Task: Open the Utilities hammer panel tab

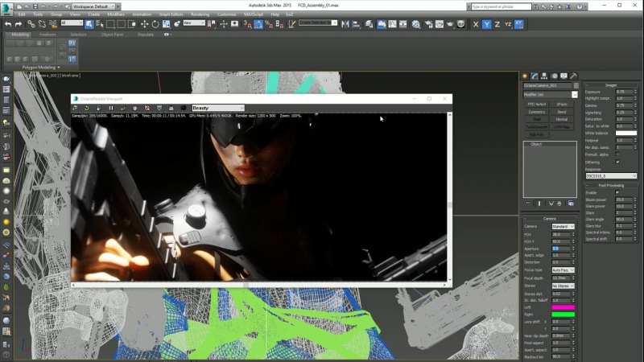Action: click(573, 76)
